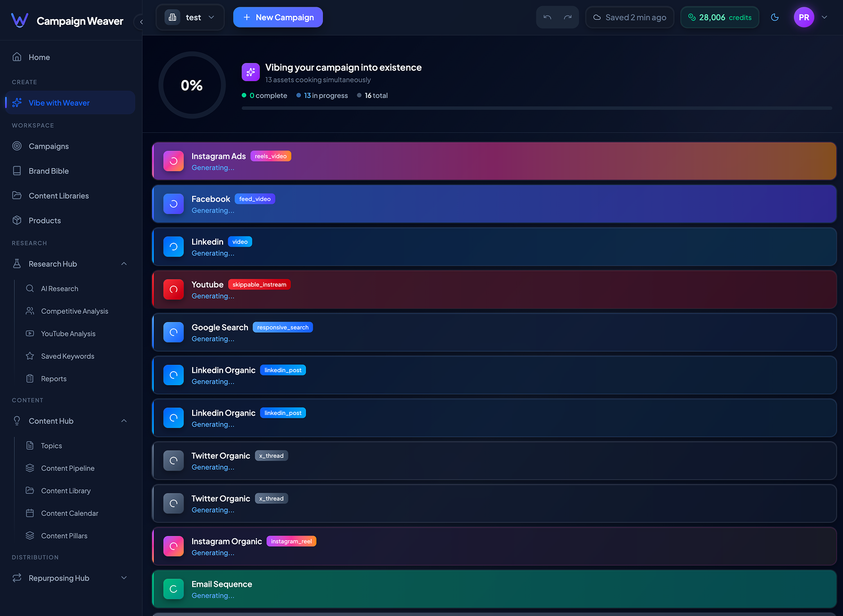Switch to the Campaigns workspace

tap(48, 146)
